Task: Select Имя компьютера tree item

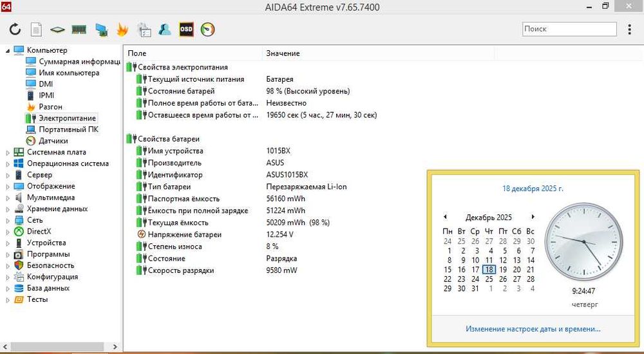Action: 69,73
